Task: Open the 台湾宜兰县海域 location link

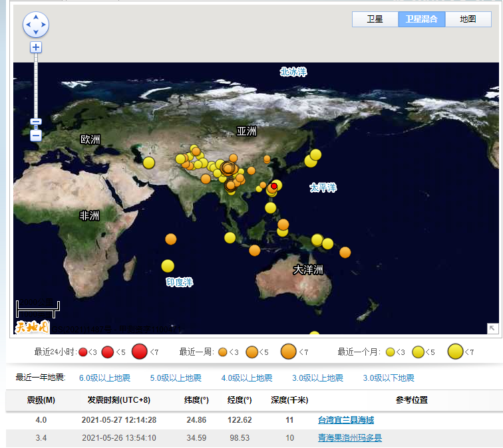Action: point(346,420)
